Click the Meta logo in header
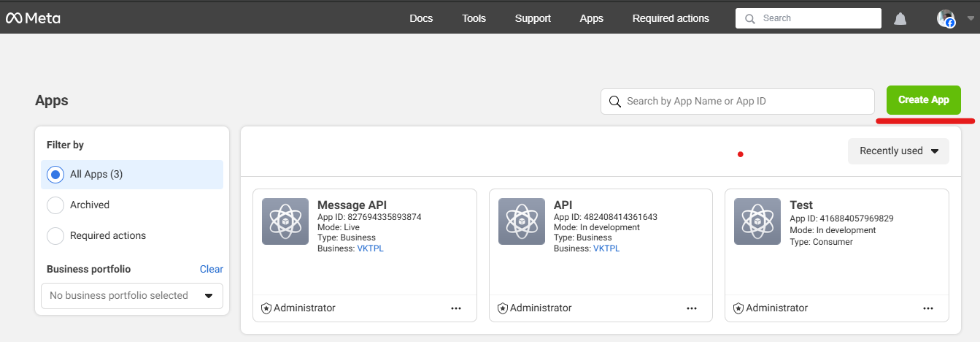The height and width of the screenshot is (342, 980). (x=33, y=18)
